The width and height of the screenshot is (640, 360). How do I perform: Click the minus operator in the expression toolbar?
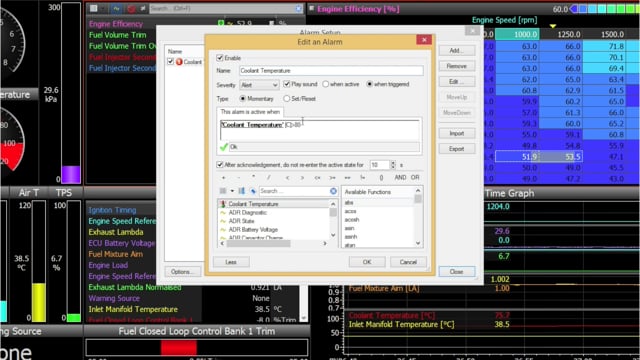click(239, 178)
